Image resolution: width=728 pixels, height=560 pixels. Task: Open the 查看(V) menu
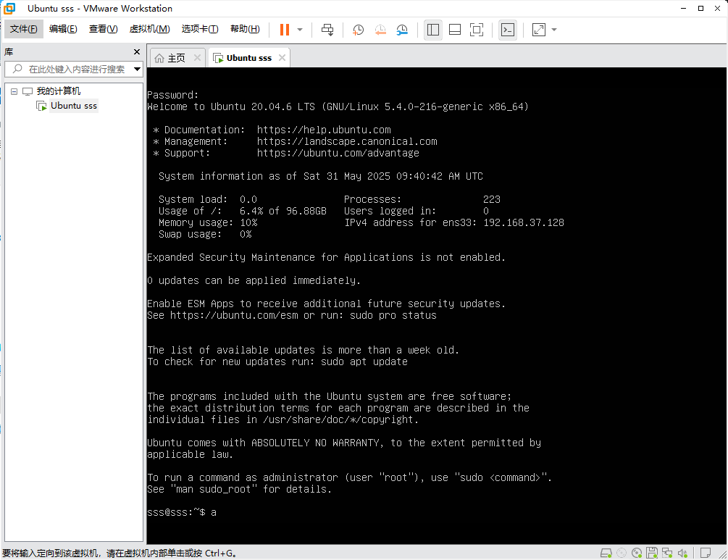[103, 29]
